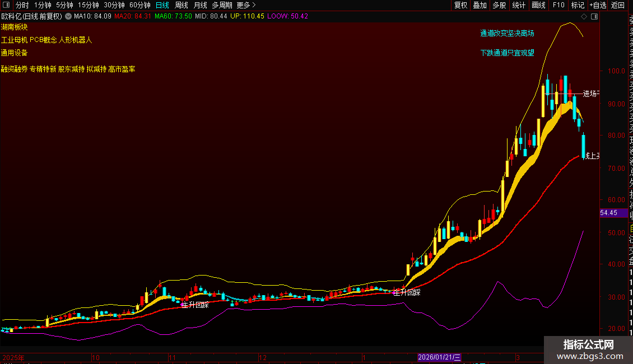633x364 pixels.
Task: Click the 股东减持 tag
Action: (72, 69)
